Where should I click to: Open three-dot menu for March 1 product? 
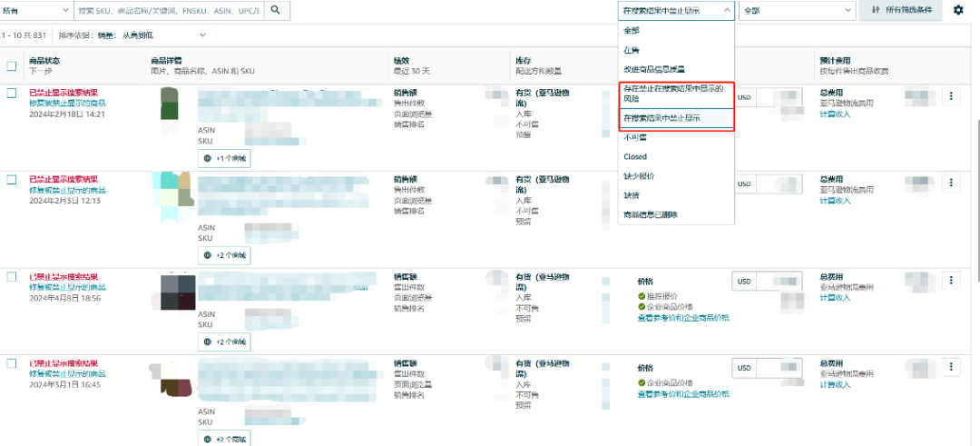coord(950,367)
